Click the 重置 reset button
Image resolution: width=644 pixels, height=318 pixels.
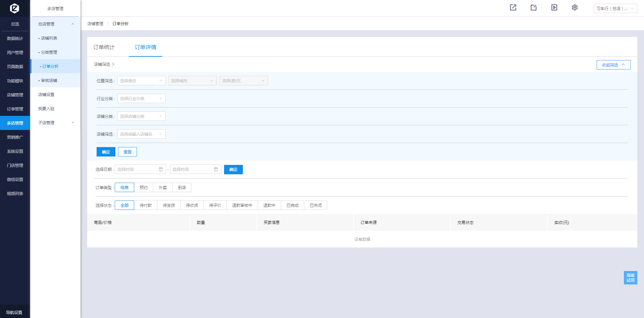point(127,152)
